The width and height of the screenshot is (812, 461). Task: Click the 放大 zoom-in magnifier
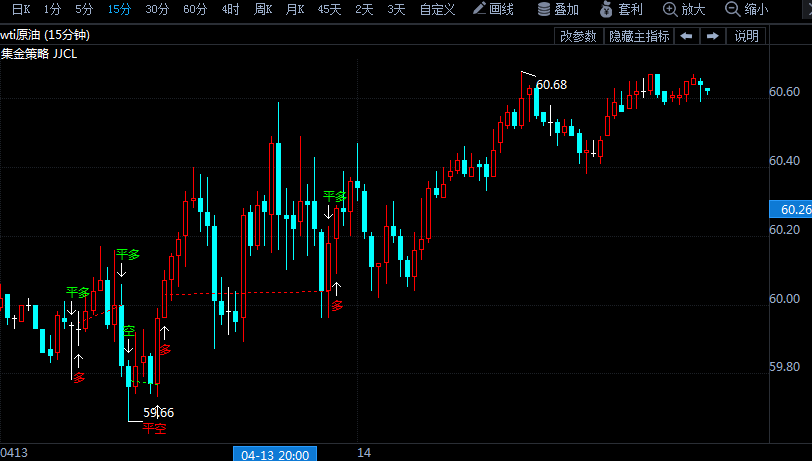[684, 9]
